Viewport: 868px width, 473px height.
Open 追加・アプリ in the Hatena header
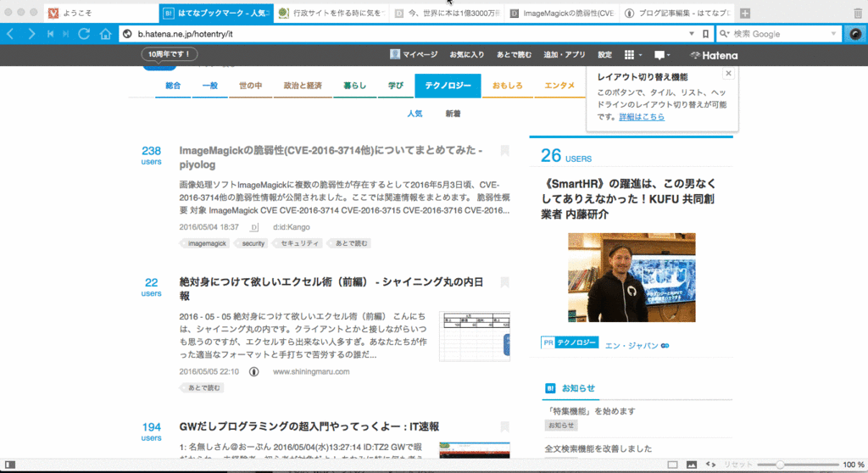tap(564, 54)
